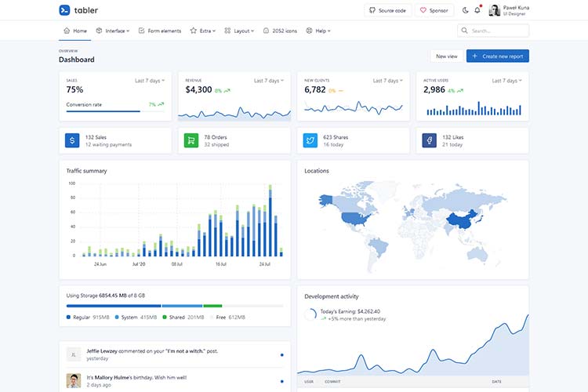Open notifications bell icon

(477, 10)
